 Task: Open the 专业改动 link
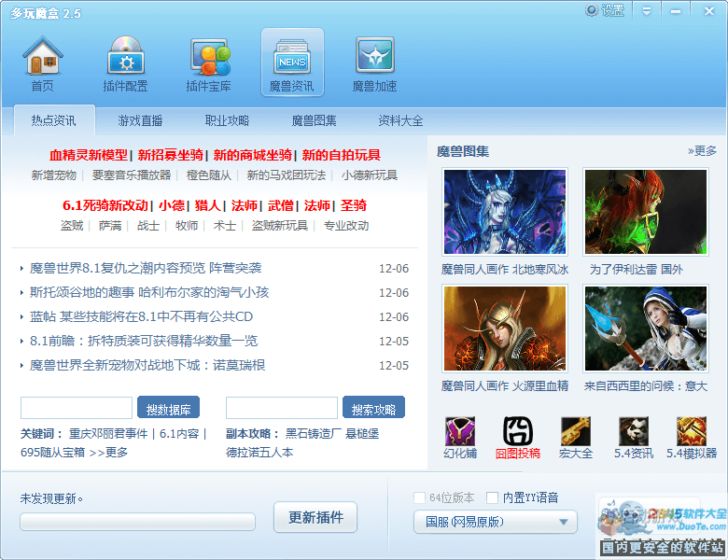(x=346, y=226)
